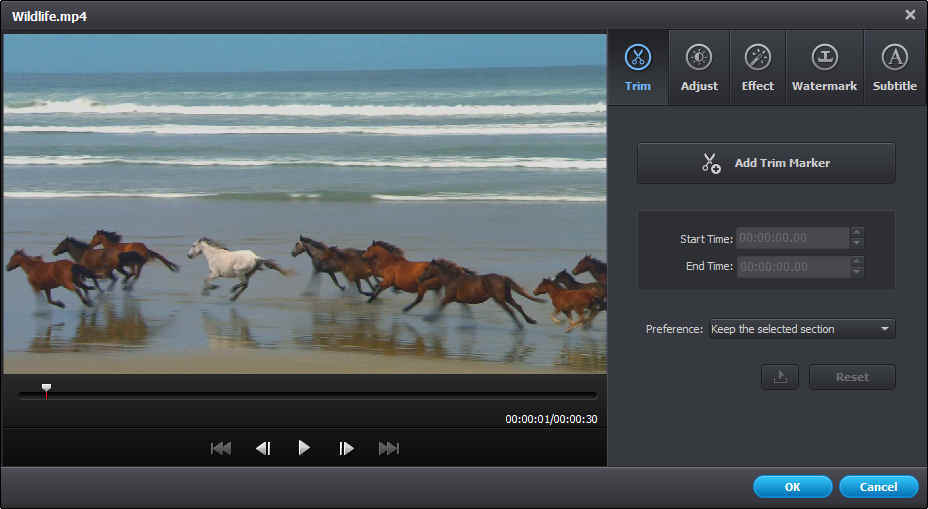Screen dimensions: 928x509
Task: Step forward one frame
Action: [x=346, y=448]
